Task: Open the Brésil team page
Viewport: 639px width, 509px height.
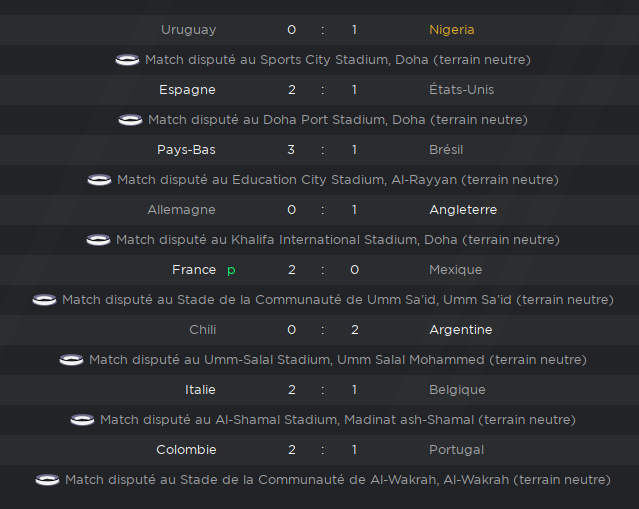Action: (x=446, y=150)
